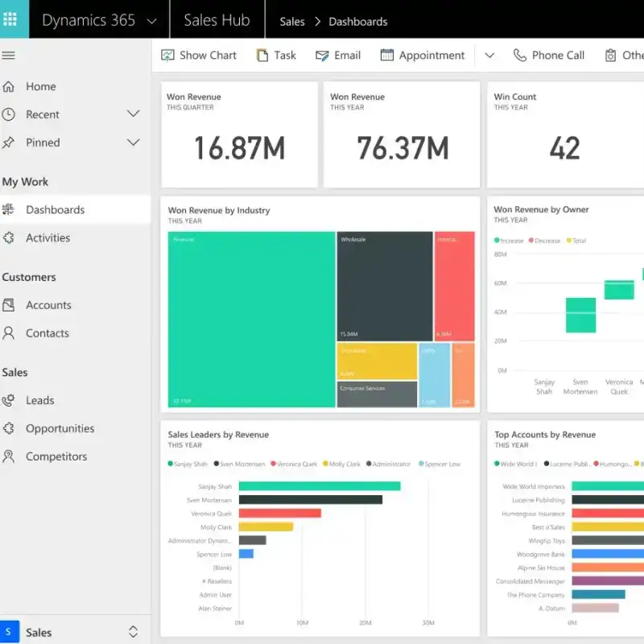Click the Leads phone icon
Viewport: 644px width, 644px height.
pos(8,400)
